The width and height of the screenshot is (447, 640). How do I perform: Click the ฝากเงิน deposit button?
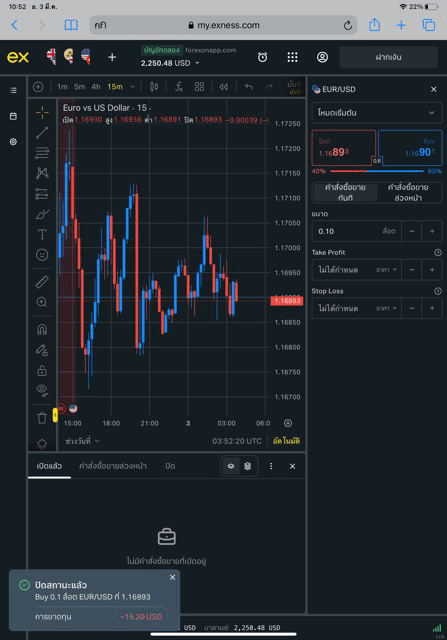pyautogui.click(x=388, y=57)
